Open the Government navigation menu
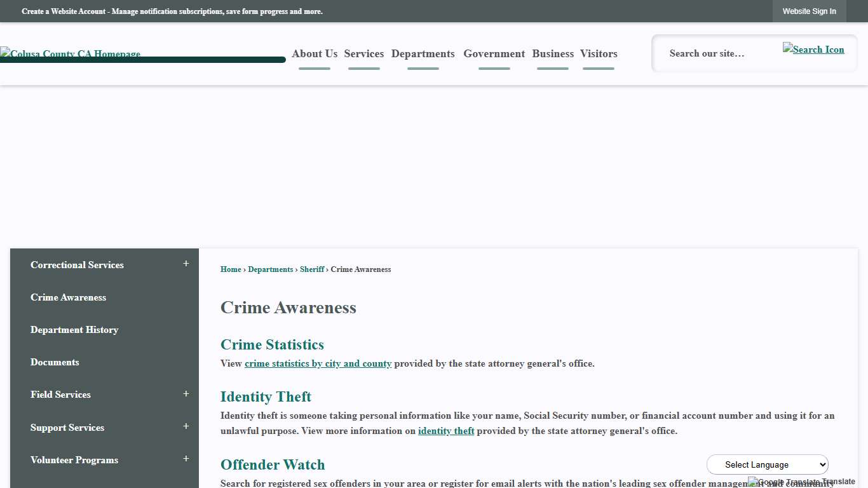The width and height of the screenshot is (868, 488). 494,54
